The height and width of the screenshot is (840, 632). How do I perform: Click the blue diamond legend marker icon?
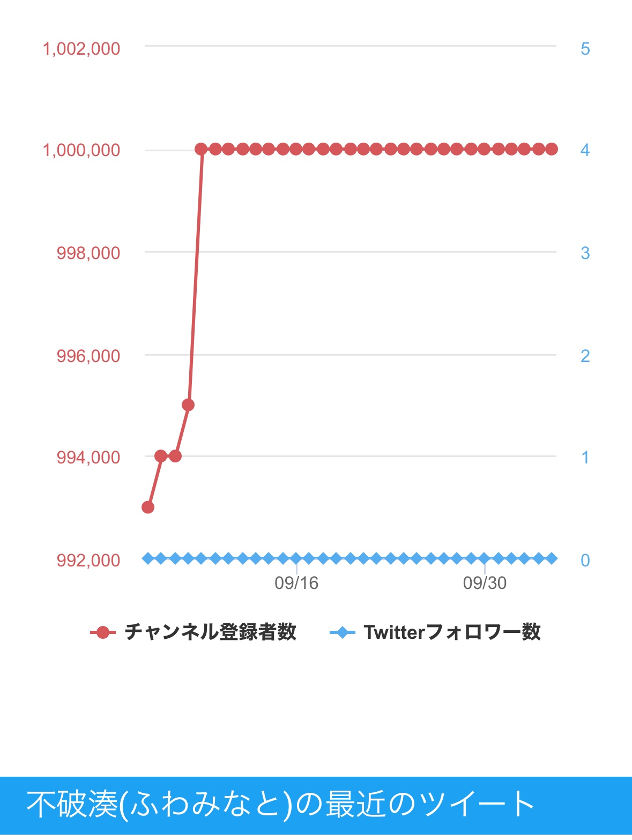click(x=342, y=632)
